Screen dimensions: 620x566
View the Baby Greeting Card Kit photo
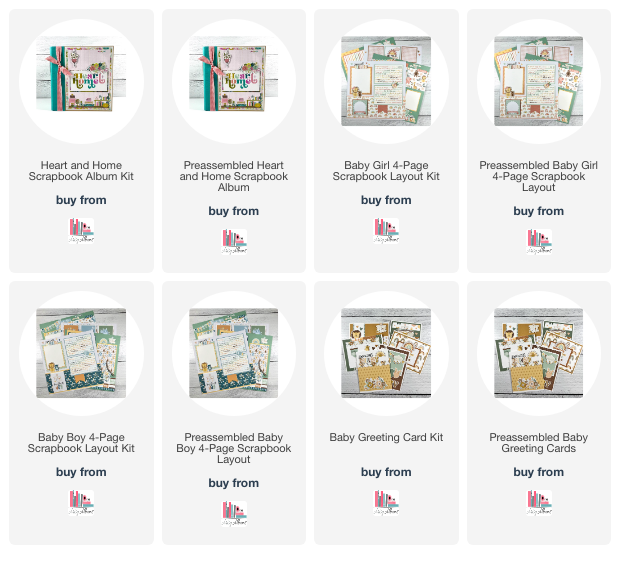(x=386, y=353)
